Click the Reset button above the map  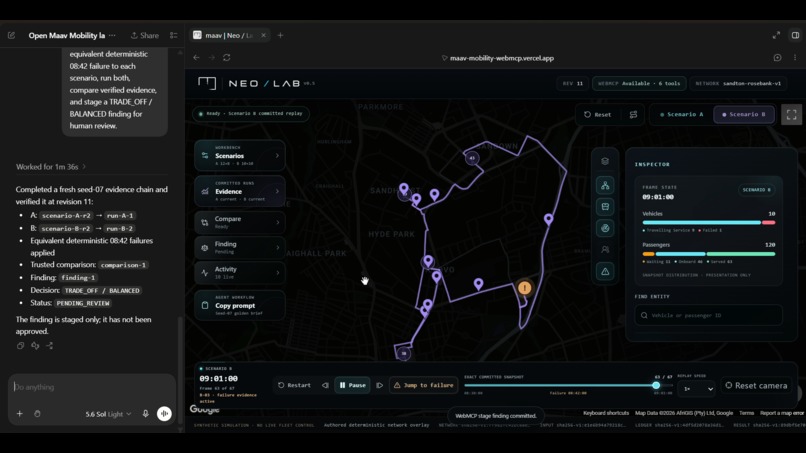[x=597, y=115]
